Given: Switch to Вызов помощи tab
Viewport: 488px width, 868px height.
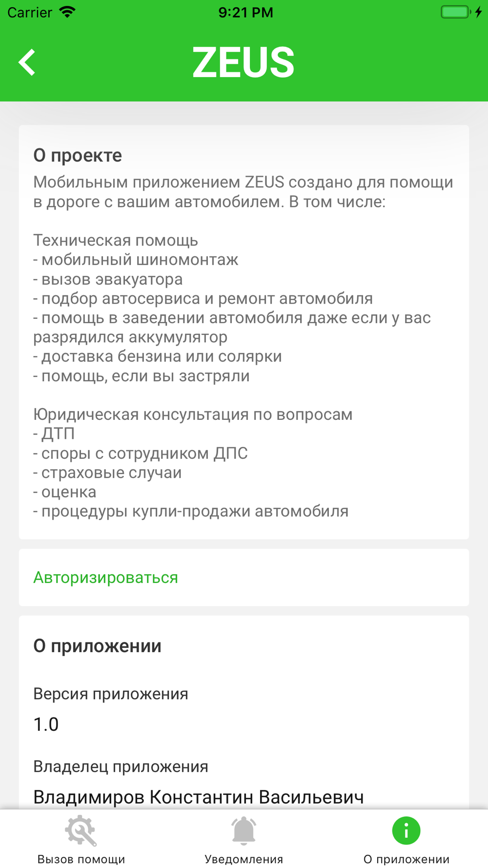Looking at the screenshot, I should [x=81, y=859].
